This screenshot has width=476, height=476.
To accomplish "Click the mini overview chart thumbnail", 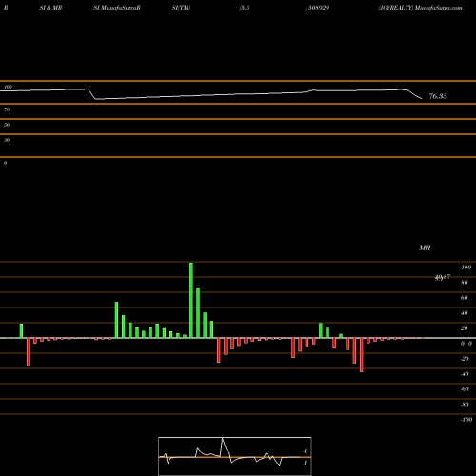I will (235, 456).
